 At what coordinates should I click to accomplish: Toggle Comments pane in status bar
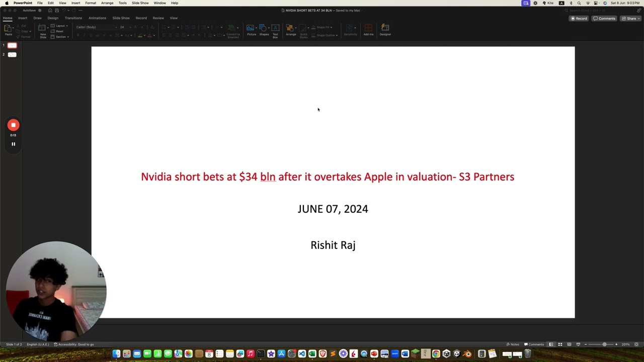coord(534,344)
